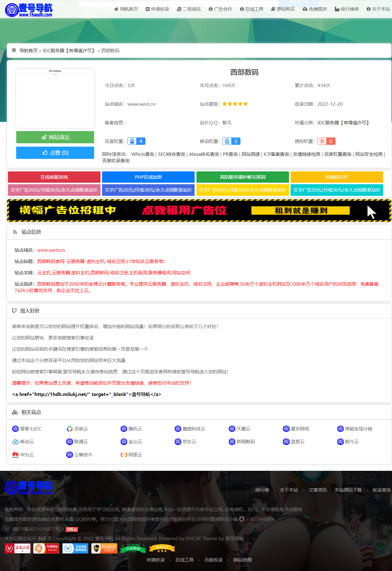The image size is (392, 571).
Task: Open PR查询 link
Action: tap(230, 154)
